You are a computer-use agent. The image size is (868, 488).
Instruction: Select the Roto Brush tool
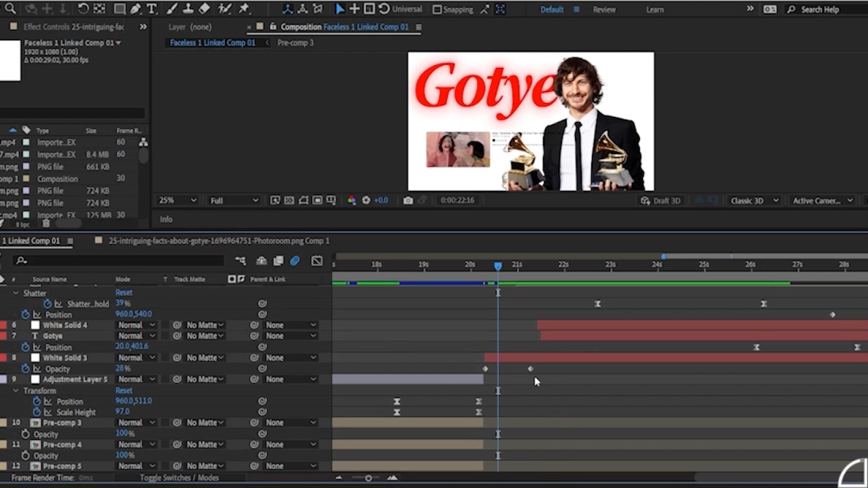(x=224, y=9)
